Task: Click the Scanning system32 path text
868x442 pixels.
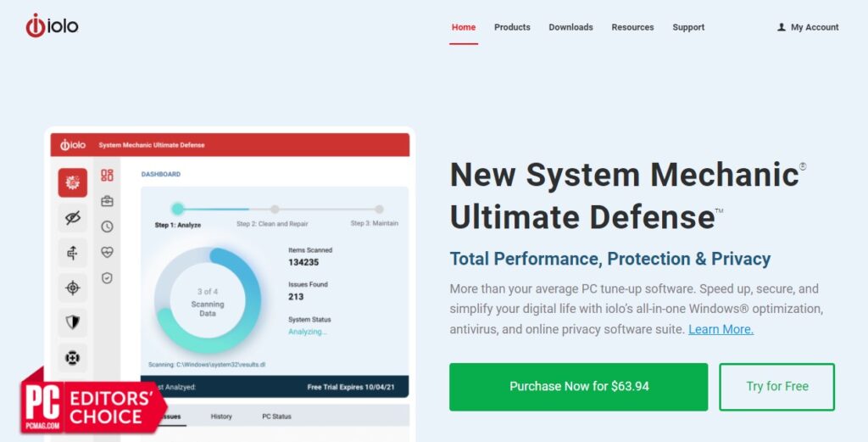Action: click(207, 365)
